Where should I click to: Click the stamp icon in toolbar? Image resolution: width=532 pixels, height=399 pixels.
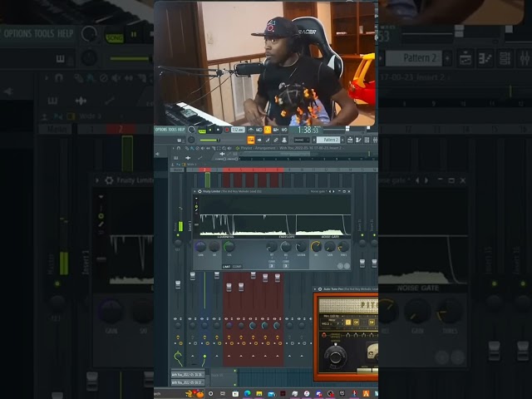pyautogui.click(x=284, y=140)
